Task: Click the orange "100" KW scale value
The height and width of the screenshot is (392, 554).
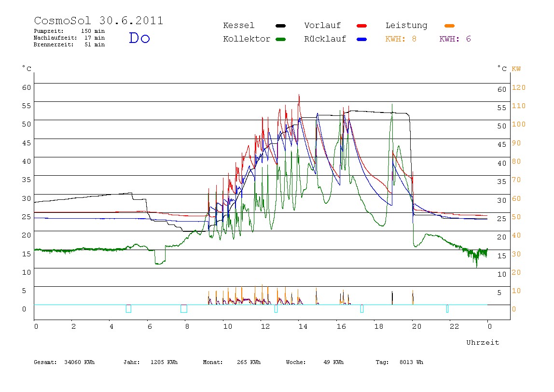Action: click(x=519, y=124)
